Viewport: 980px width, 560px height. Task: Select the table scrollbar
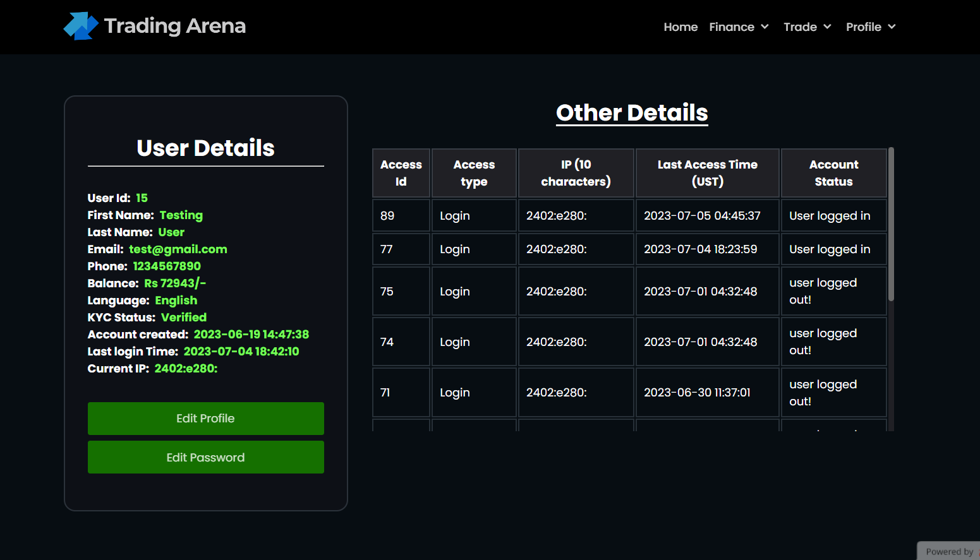pos(891,221)
